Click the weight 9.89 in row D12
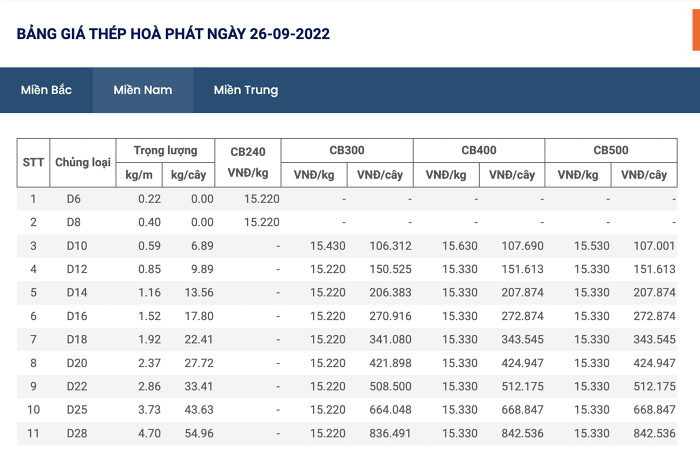Screen dimensions: 700x454 (x=202, y=269)
